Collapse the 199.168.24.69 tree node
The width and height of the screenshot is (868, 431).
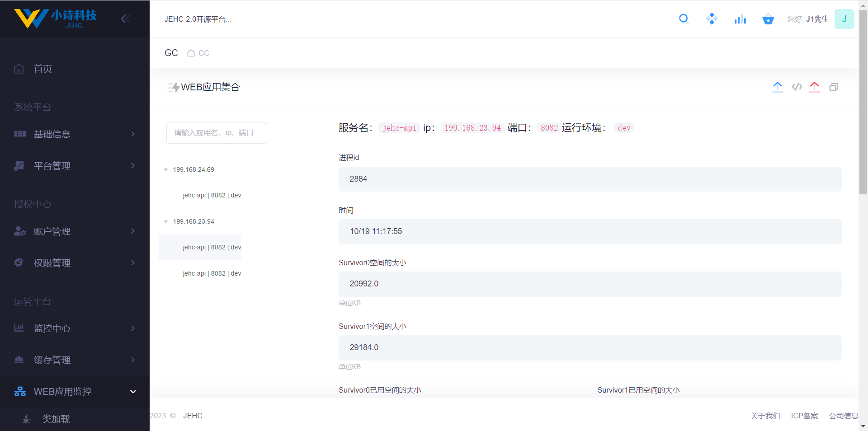(166, 170)
